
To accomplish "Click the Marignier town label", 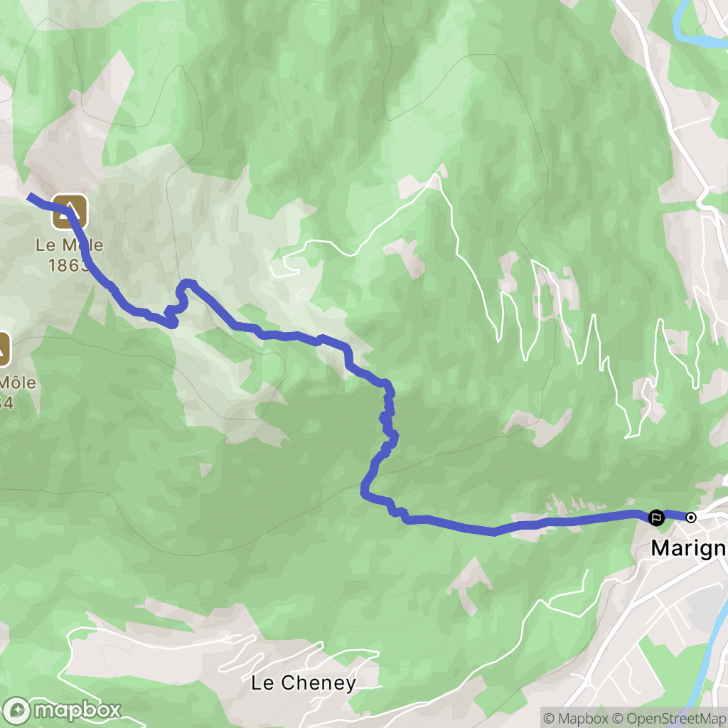I will pyautogui.click(x=689, y=549).
